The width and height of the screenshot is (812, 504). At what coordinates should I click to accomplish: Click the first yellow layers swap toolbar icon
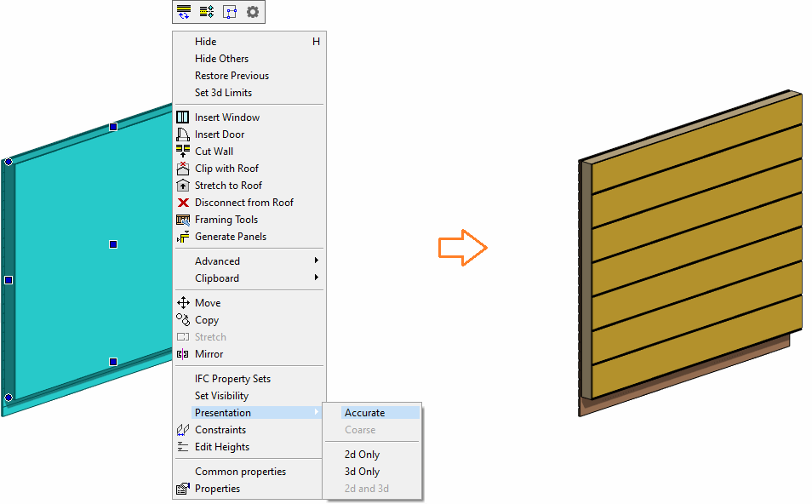click(184, 12)
